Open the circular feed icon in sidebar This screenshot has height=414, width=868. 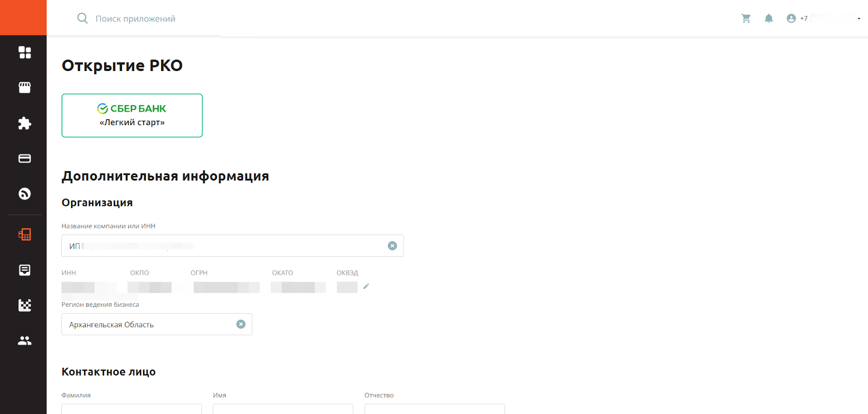(24, 193)
